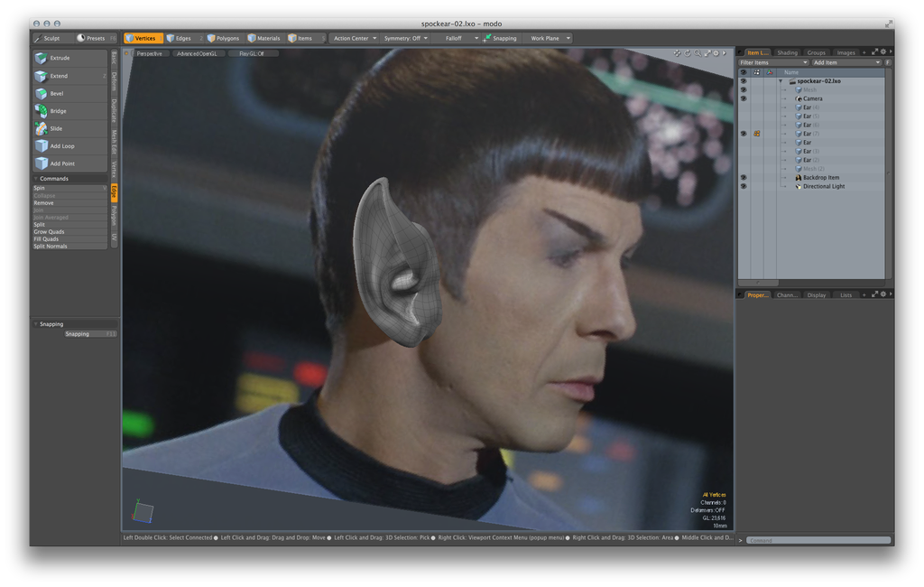The height and width of the screenshot is (587, 924).
Task: Hide the Camera item
Action: [744, 98]
